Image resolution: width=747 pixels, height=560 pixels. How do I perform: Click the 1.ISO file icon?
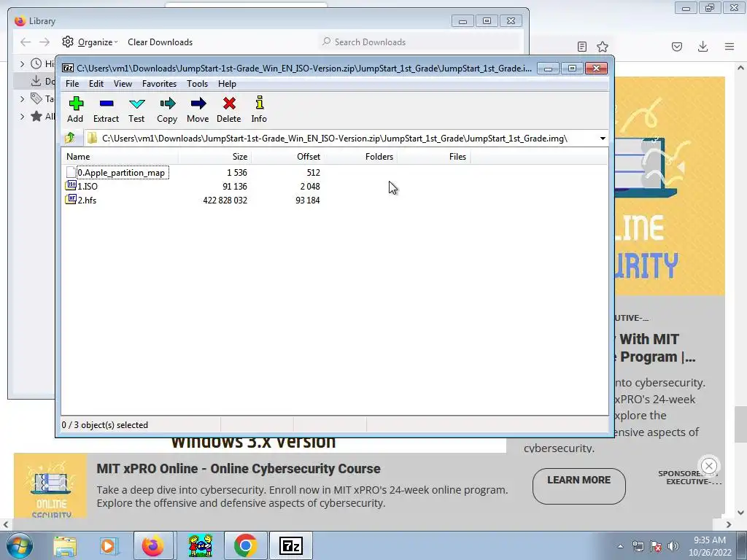(x=71, y=186)
